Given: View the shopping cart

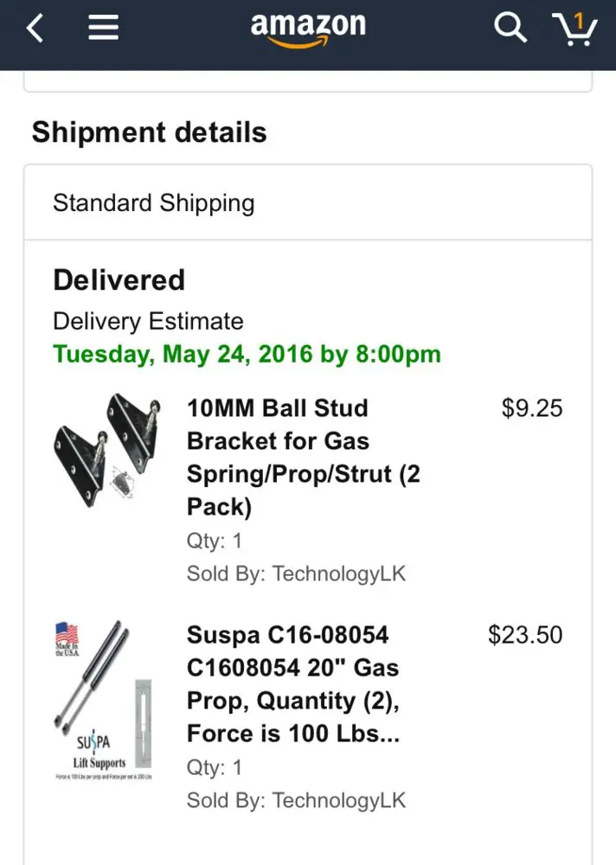Looking at the screenshot, I should (574, 29).
